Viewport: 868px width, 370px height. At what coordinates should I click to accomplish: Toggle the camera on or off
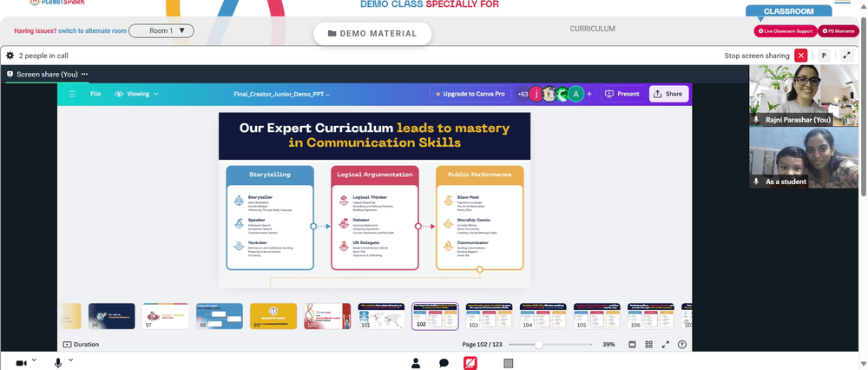(x=21, y=363)
